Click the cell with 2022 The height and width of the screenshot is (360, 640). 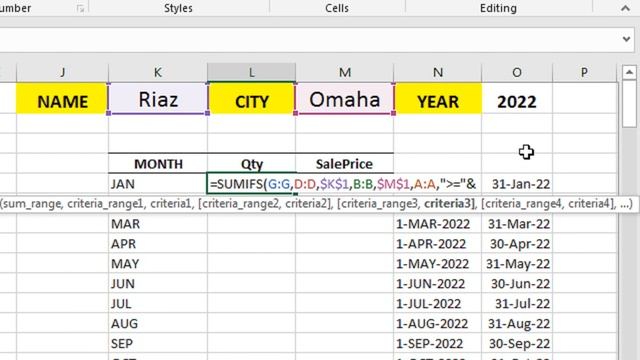[x=517, y=98]
